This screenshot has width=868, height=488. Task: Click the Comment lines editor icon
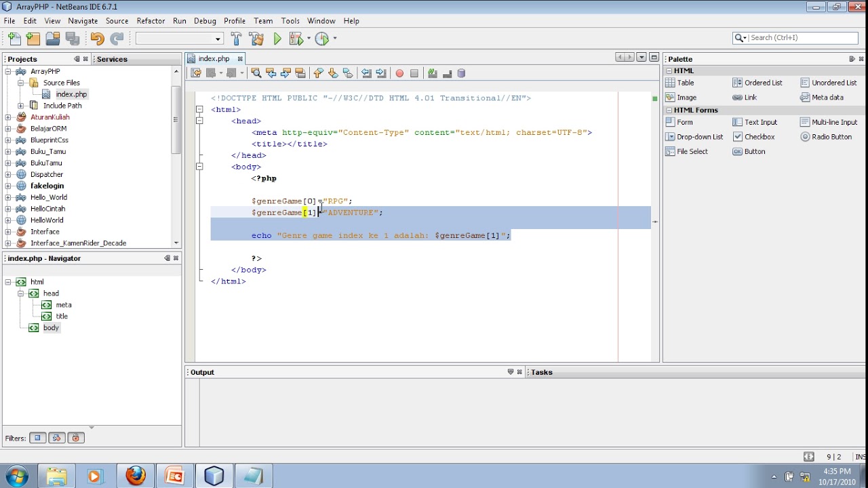click(432, 73)
